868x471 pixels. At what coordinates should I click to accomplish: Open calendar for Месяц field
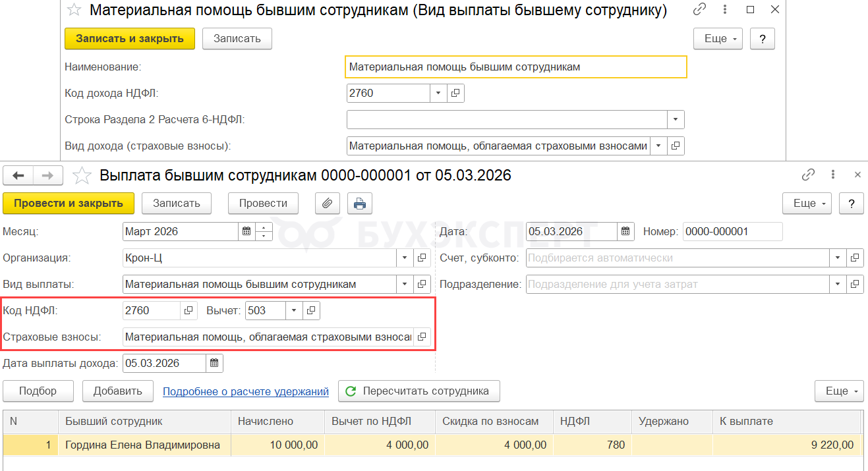pos(246,231)
